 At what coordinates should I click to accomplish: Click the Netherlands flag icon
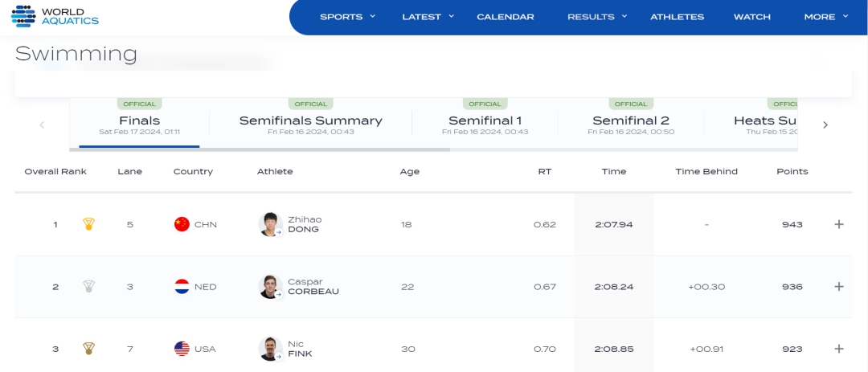182,287
